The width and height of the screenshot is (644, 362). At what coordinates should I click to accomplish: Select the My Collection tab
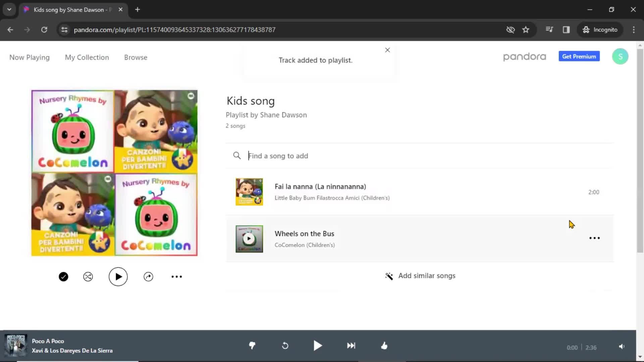tap(87, 57)
